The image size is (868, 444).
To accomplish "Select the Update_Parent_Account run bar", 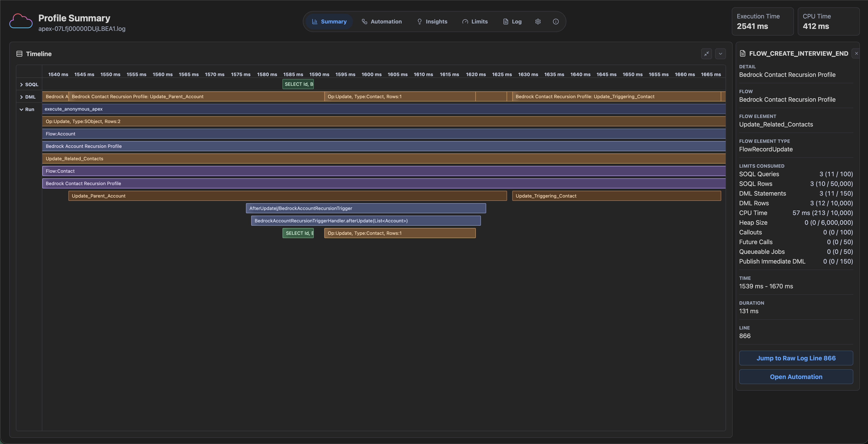I will (x=287, y=196).
